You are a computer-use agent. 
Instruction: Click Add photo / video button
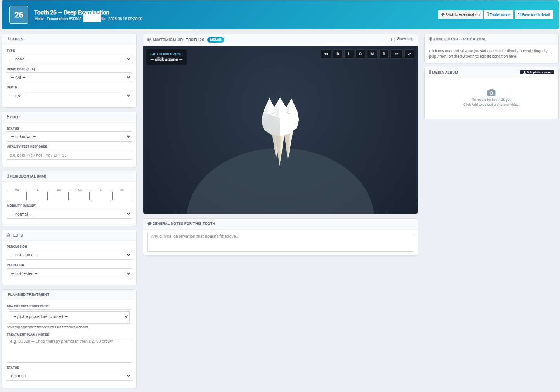[537, 72]
